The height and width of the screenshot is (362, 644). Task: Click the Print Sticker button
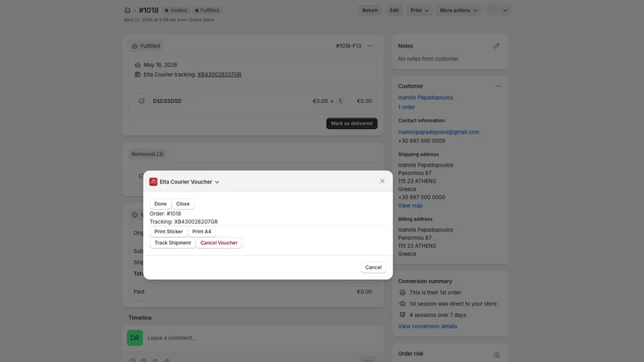(168, 232)
